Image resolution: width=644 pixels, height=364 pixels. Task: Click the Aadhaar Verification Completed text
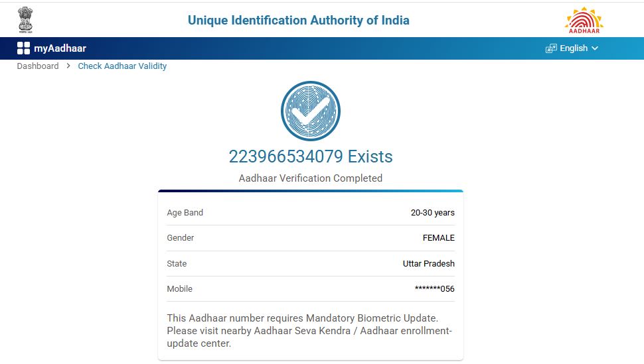tap(310, 178)
